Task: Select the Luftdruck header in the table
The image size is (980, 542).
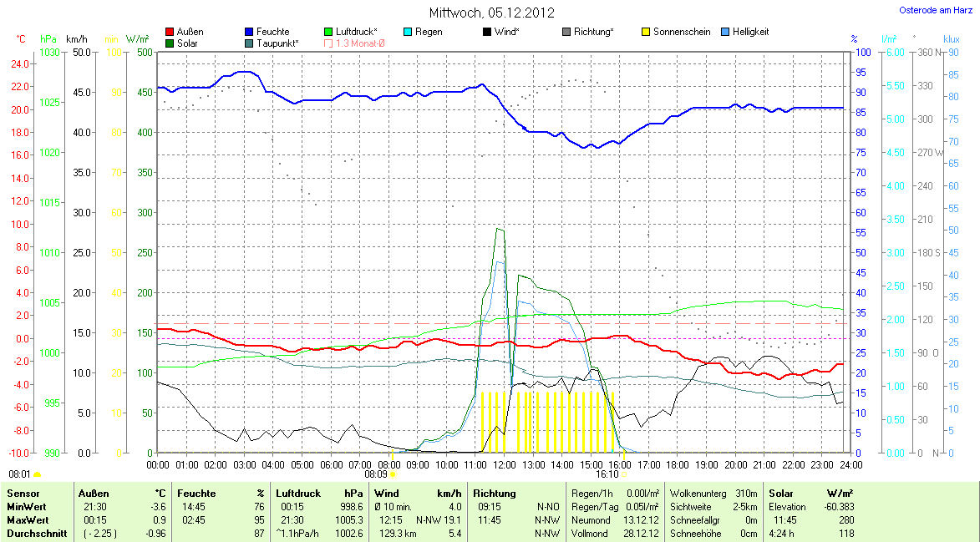Action: point(297,494)
